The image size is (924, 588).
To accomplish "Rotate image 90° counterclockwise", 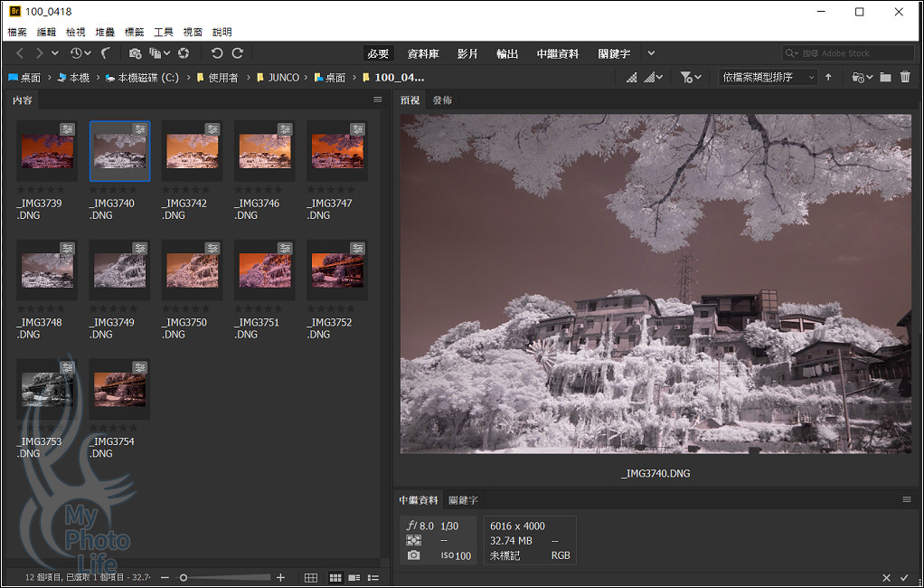I will [217, 54].
